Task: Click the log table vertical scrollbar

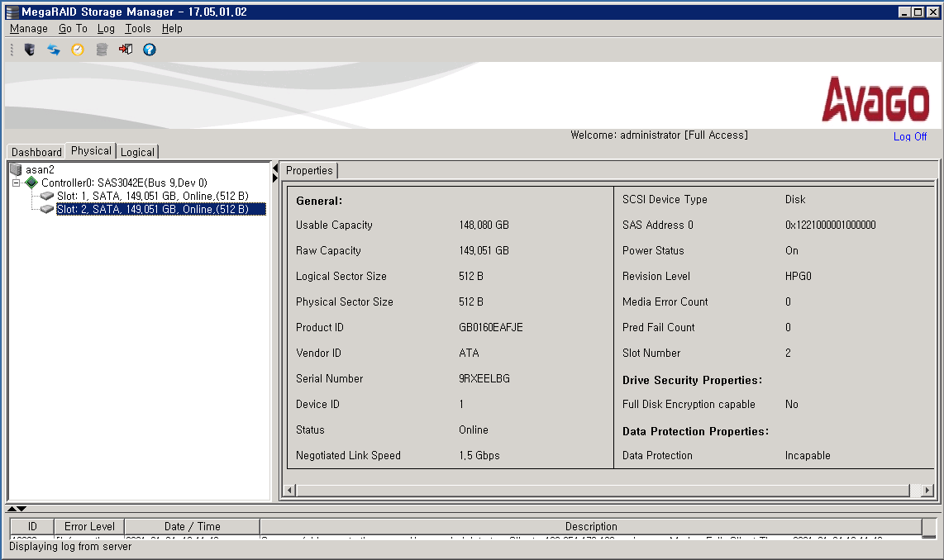Action: (929, 528)
